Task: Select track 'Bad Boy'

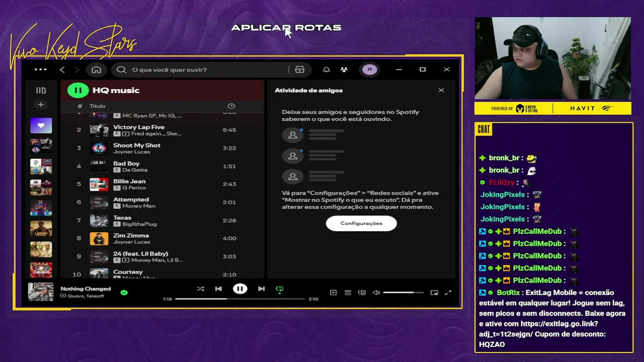Action: [x=126, y=163]
